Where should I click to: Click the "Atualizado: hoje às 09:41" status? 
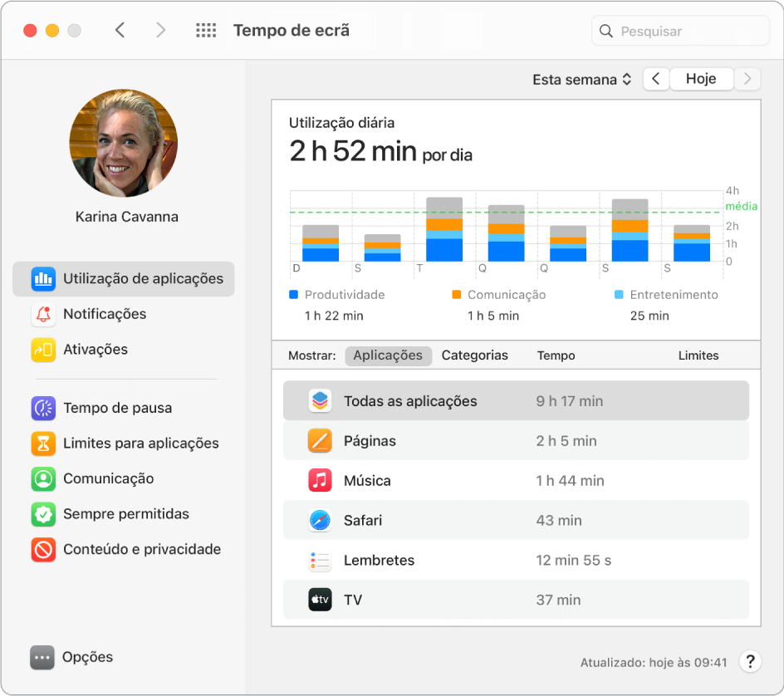(x=654, y=663)
